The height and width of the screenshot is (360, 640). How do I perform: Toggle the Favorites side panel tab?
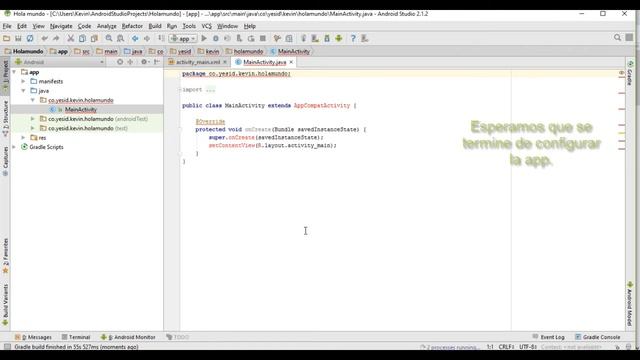point(5,256)
